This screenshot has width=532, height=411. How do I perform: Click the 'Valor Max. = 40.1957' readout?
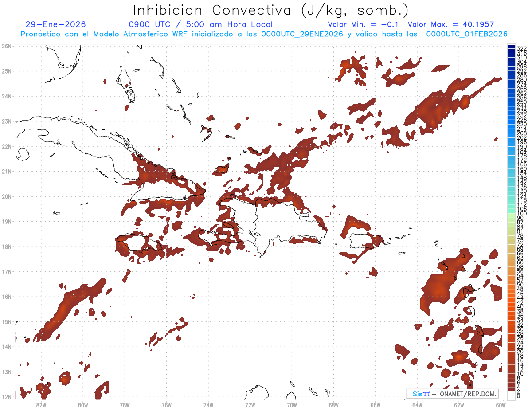click(x=451, y=24)
